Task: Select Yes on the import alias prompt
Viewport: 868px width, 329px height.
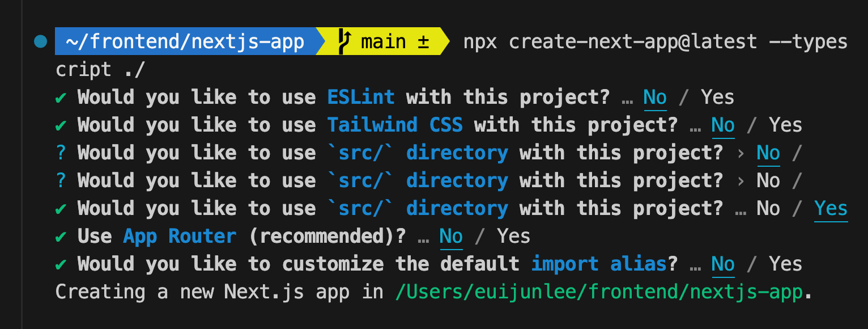Action: click(x=785, y=264)
